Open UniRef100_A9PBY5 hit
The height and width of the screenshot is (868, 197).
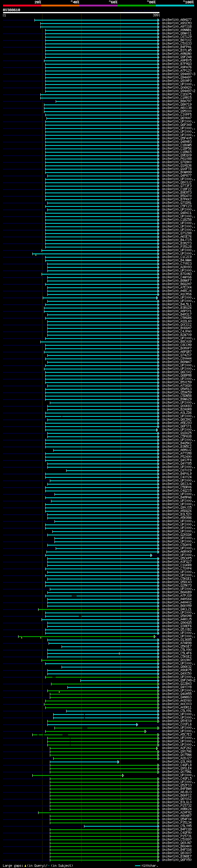176,61
